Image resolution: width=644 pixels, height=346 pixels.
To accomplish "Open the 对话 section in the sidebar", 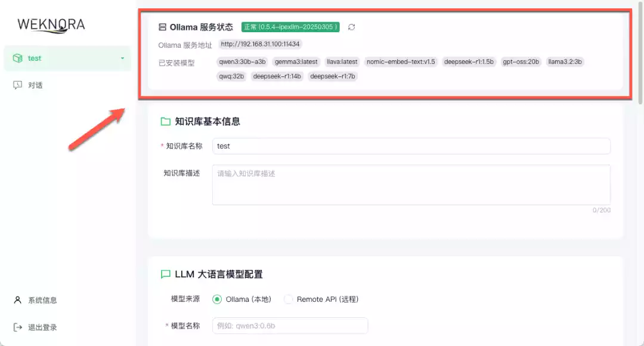I will [35, 85].
